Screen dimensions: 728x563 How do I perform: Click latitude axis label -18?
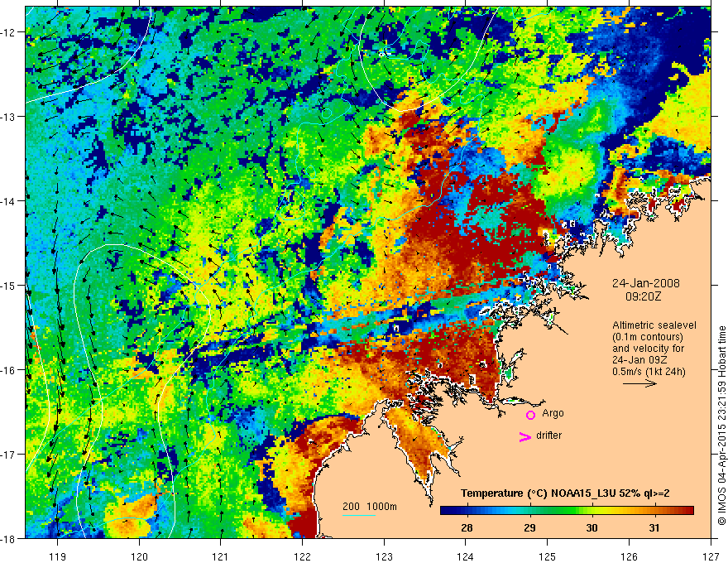point(8,539)
